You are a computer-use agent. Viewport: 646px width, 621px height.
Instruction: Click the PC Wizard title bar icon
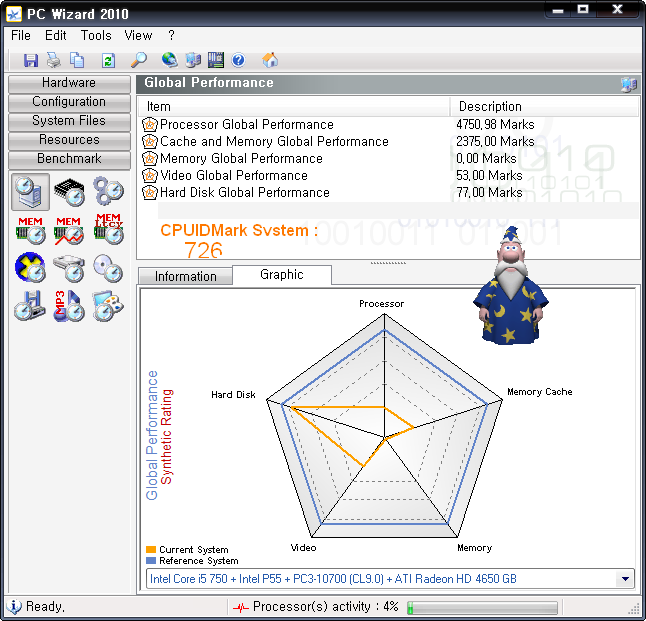[14, 14]
